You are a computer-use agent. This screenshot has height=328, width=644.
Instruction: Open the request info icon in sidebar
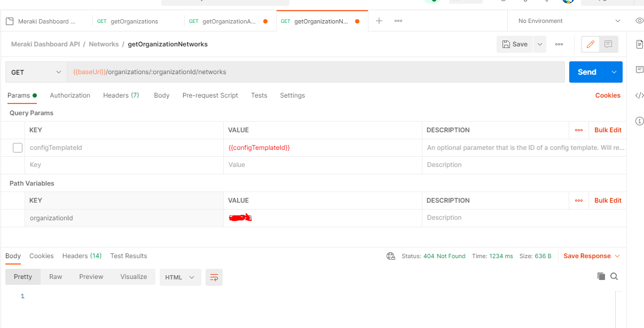[x=639, y=121]
